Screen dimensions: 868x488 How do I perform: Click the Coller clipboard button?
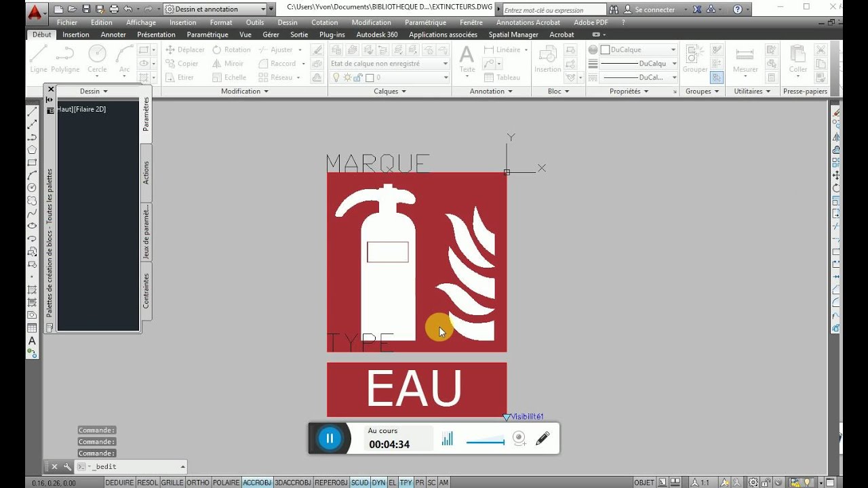tap(797, 60)
